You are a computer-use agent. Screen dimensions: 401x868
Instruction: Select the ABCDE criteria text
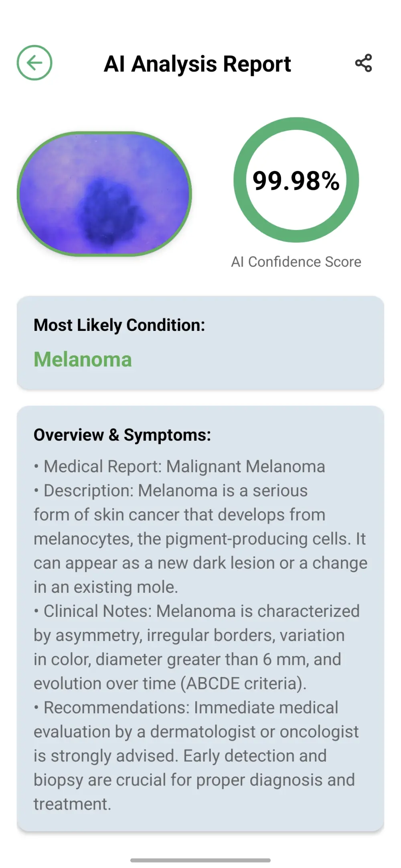pyautogui.click(x=243, y=684)
